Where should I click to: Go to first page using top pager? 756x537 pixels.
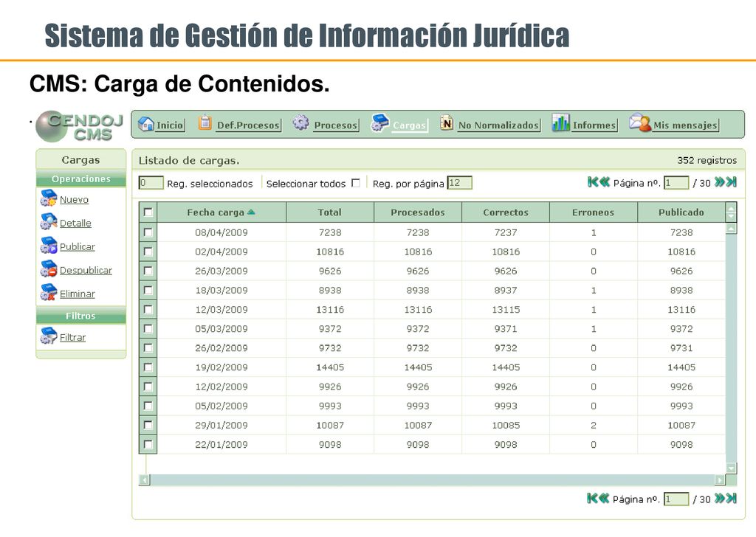click(593, 182)
